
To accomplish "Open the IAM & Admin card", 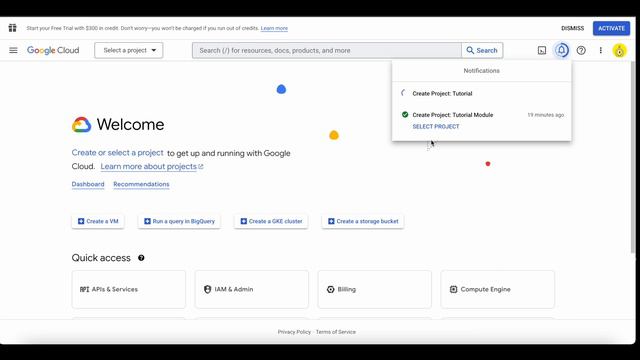I will pyautogui.click(x=252, y=289).
